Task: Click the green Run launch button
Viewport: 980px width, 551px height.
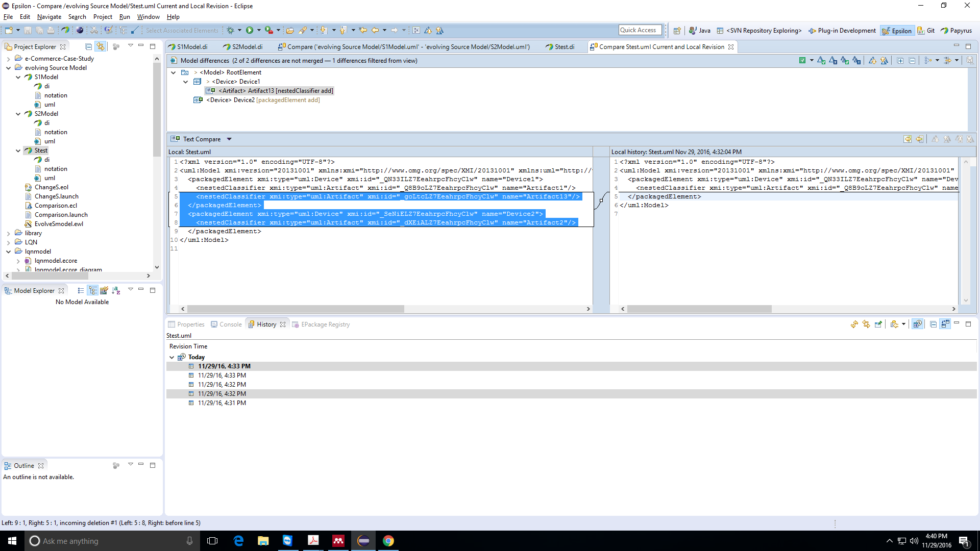Action: click(x=250, y=31)
